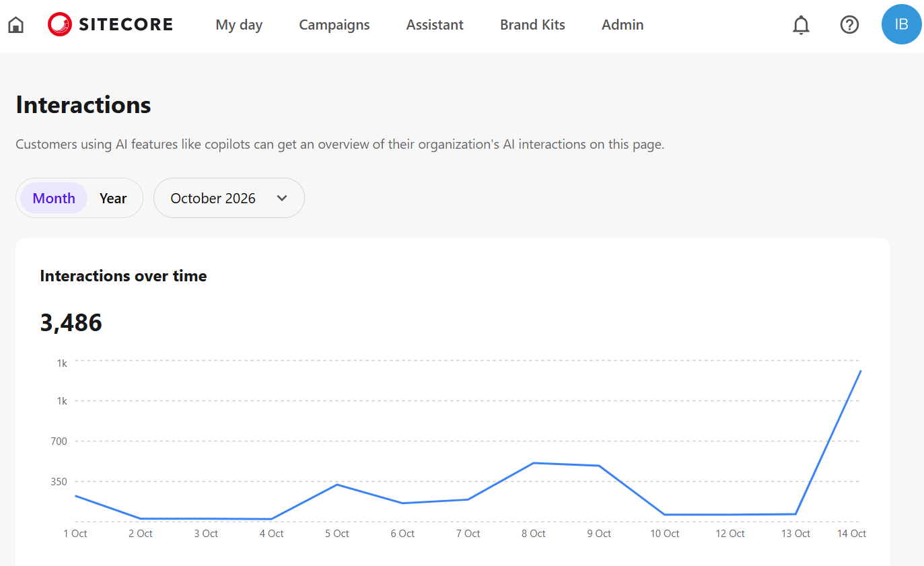
Task: Click the Interactions page heading
Action: pyautogui.click(x=83, y=105)
